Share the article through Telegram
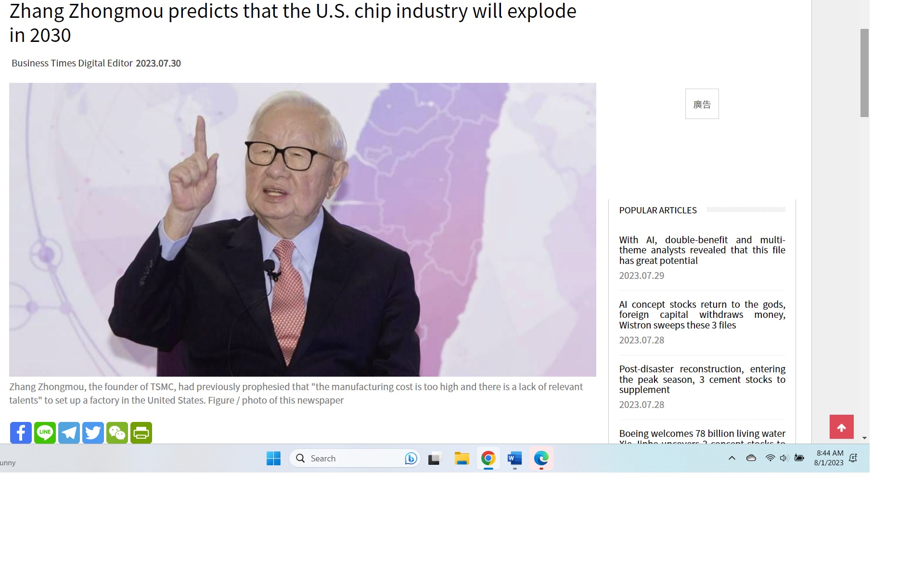Image resolution: width=924 pixels, height=578 pixels. 69,433
